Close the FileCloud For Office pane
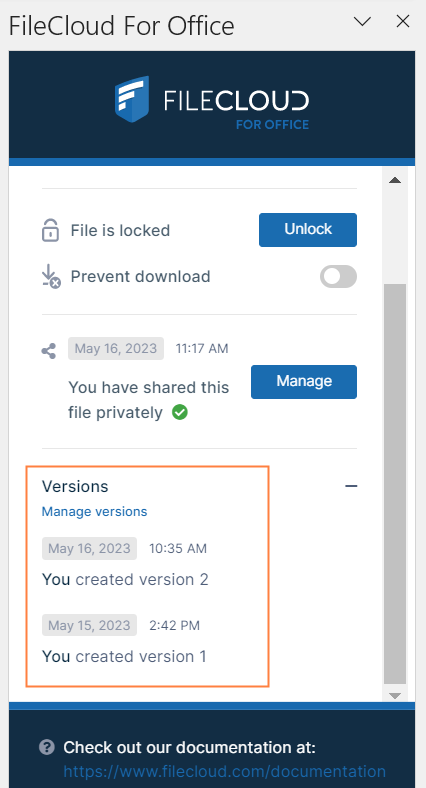The width and height of the screenshot is (426, 788). click(x=403, y=21)
